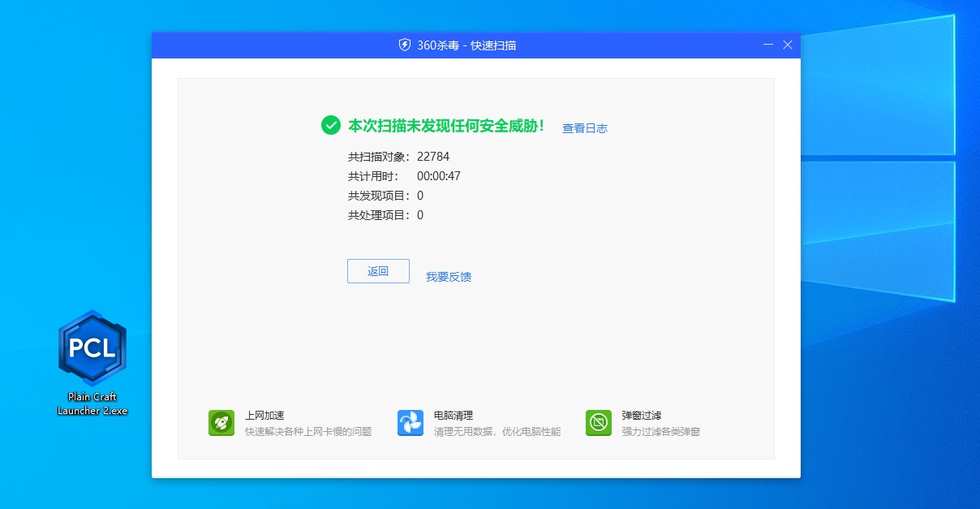Click the scanned objects count 22784
This screenshot has width=980, height=509.
point(433,157)
